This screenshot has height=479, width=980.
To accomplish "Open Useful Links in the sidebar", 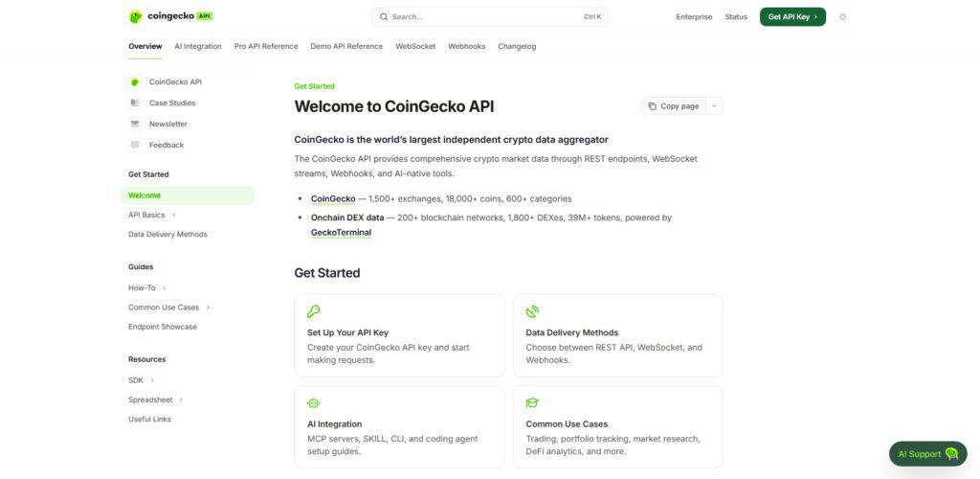I will coord(149,419).
